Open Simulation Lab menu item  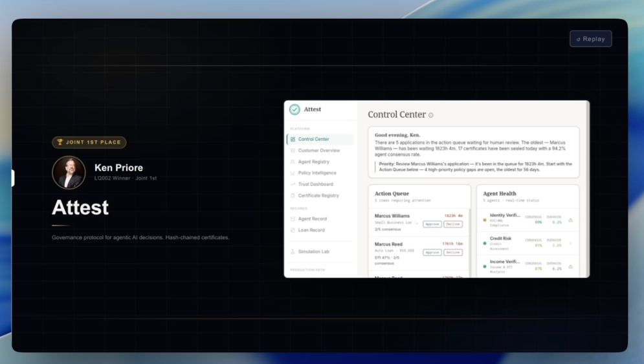[320, 252]
